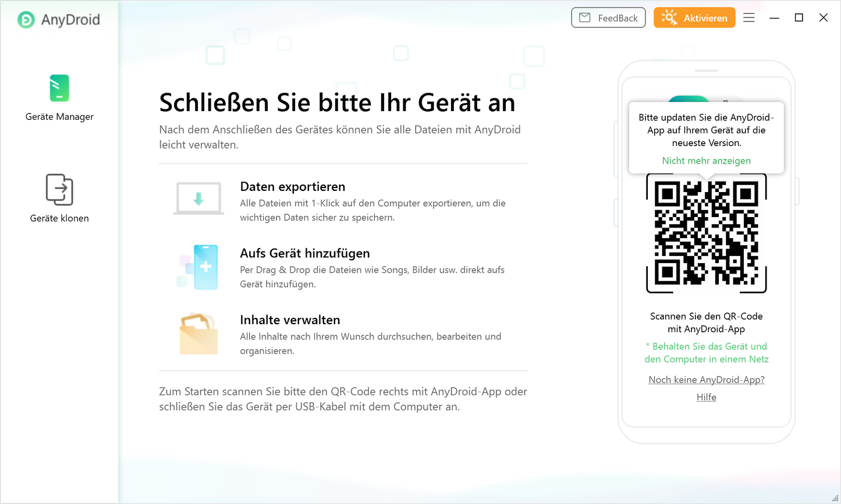Click the 'Inhalte verwalten' heading

tap(290, 320)
